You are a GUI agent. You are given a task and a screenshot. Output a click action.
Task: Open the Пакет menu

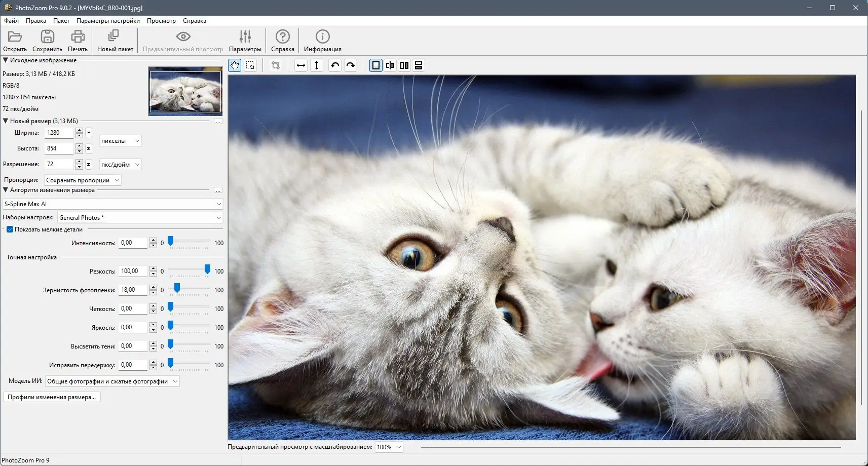coord(61,21)
